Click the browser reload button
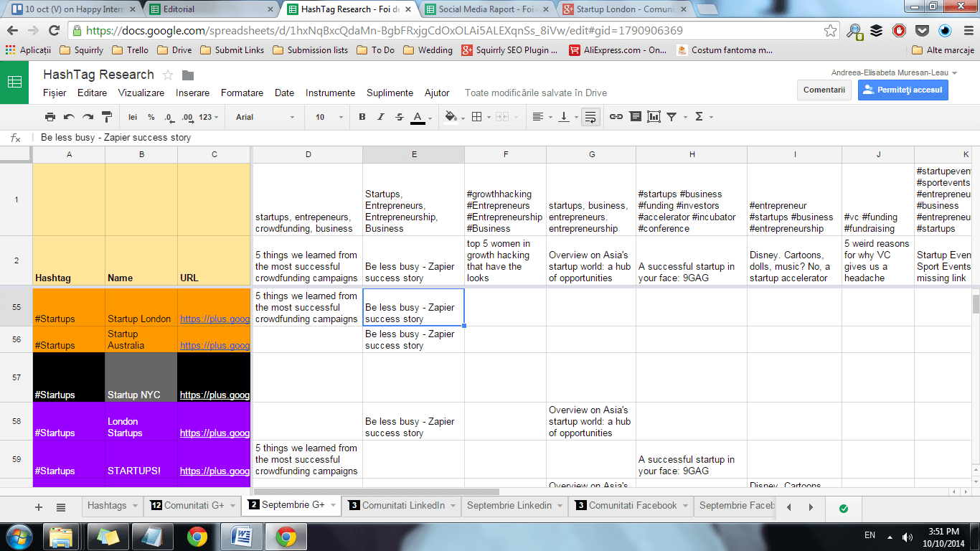The image size is (980, 551). tap(54, 31)
